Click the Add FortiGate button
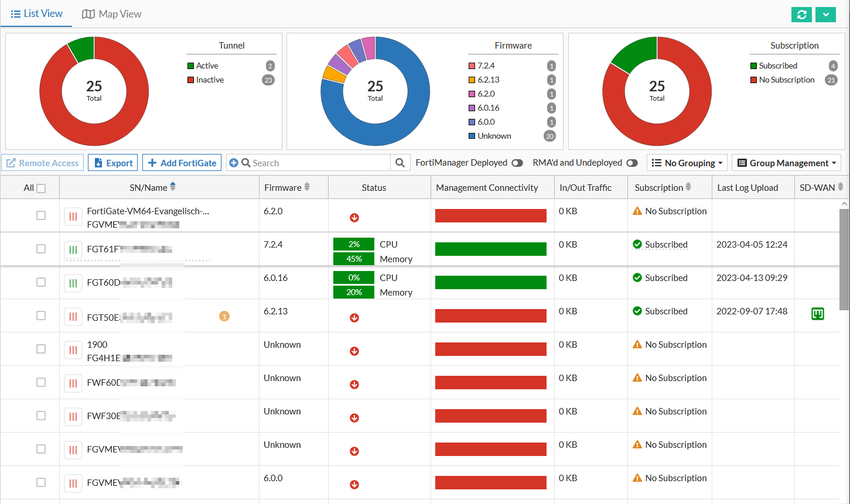850x504 pixels. pos(182,163)
